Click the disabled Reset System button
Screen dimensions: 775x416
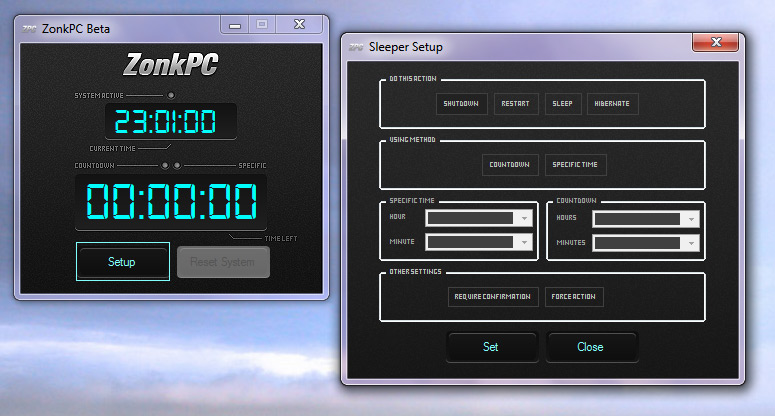coord(223,262)
